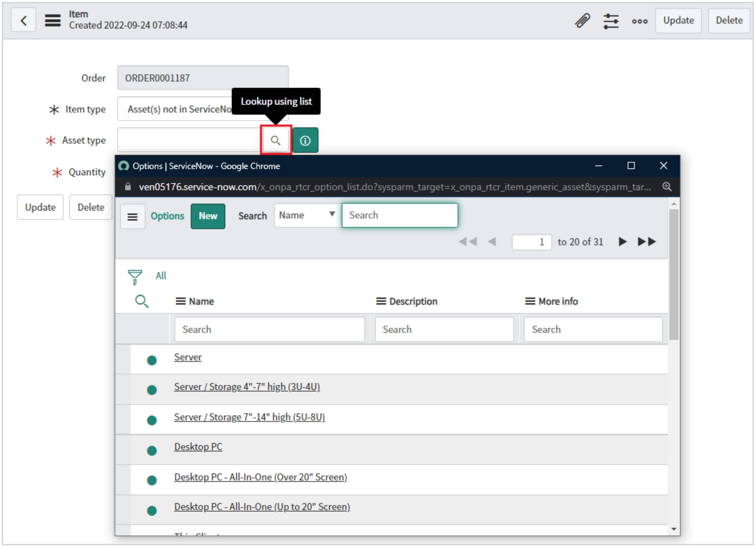Select the Server option
756x549 pixels.
[x=188, y=357]
